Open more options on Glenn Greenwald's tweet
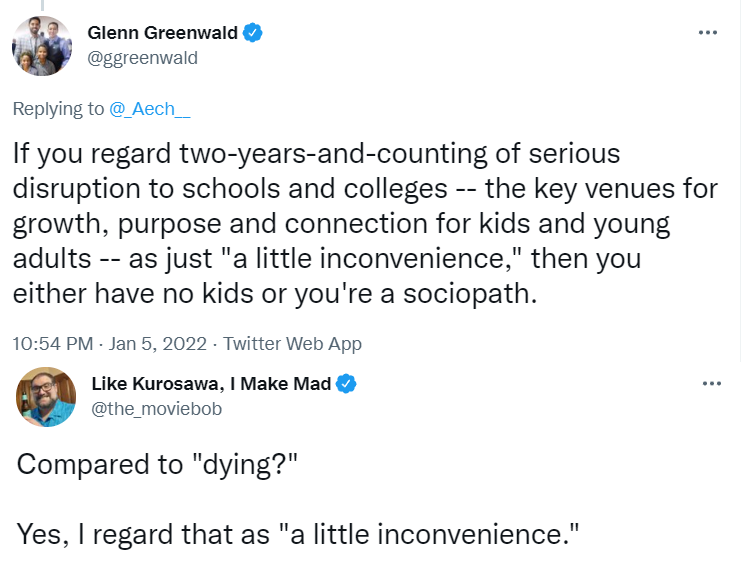The width and height of the screenshot is (742, 569). tap(707, 33)
